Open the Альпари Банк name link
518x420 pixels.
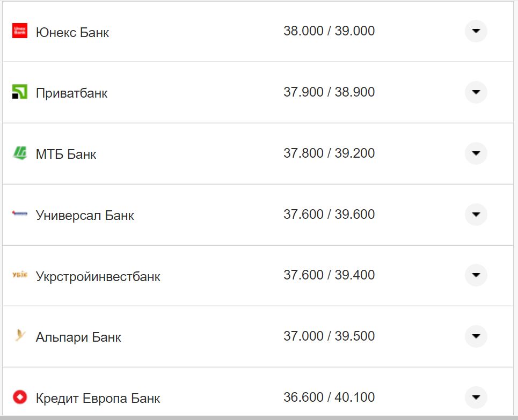(x=78, y=337)
